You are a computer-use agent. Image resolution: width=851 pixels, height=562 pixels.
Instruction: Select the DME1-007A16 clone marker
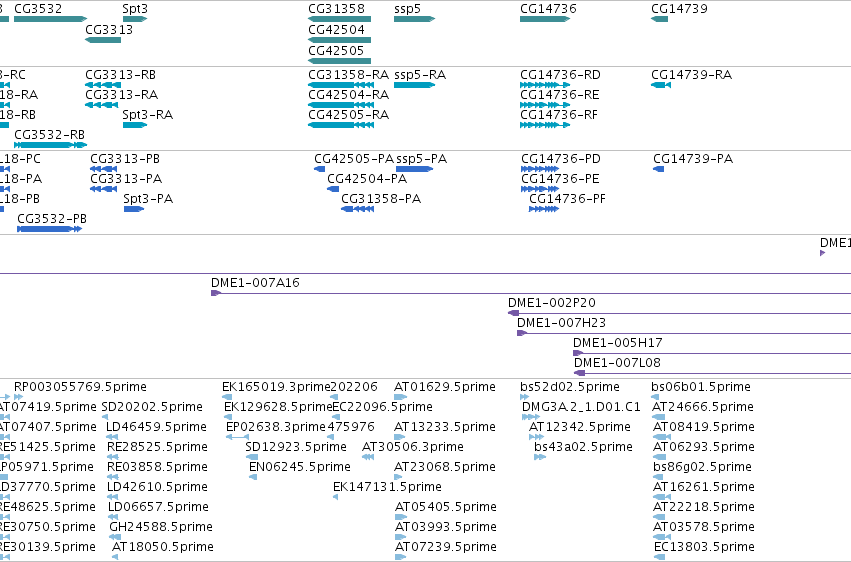(x=216, y=293)
